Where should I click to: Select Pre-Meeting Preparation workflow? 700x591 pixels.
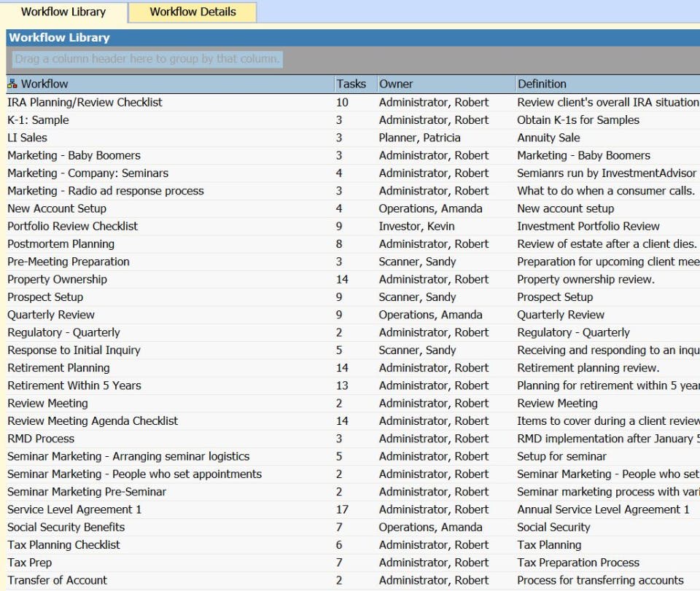69,262
